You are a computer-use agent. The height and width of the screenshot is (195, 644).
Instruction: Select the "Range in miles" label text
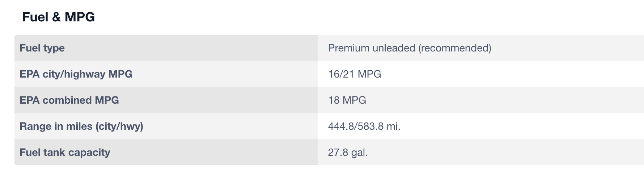click(56, 126)
